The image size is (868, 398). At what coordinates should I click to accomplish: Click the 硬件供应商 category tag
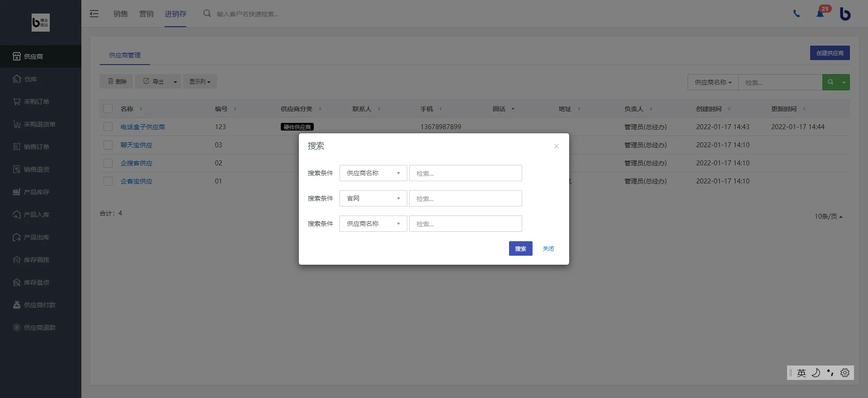pyautogui.click(x=297, y=127)
